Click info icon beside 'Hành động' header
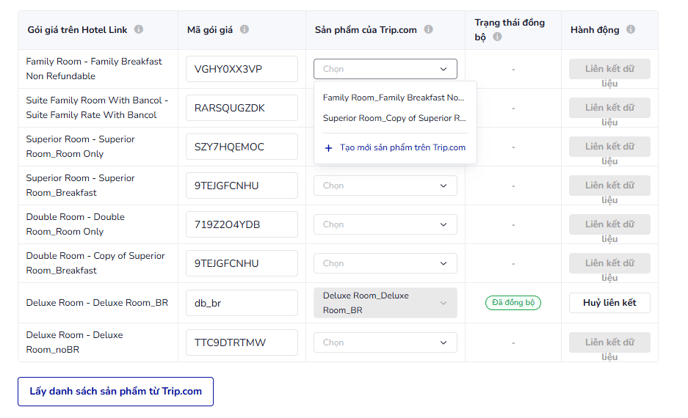The width and height of the screenshot is (688, 418). point(630,30)
